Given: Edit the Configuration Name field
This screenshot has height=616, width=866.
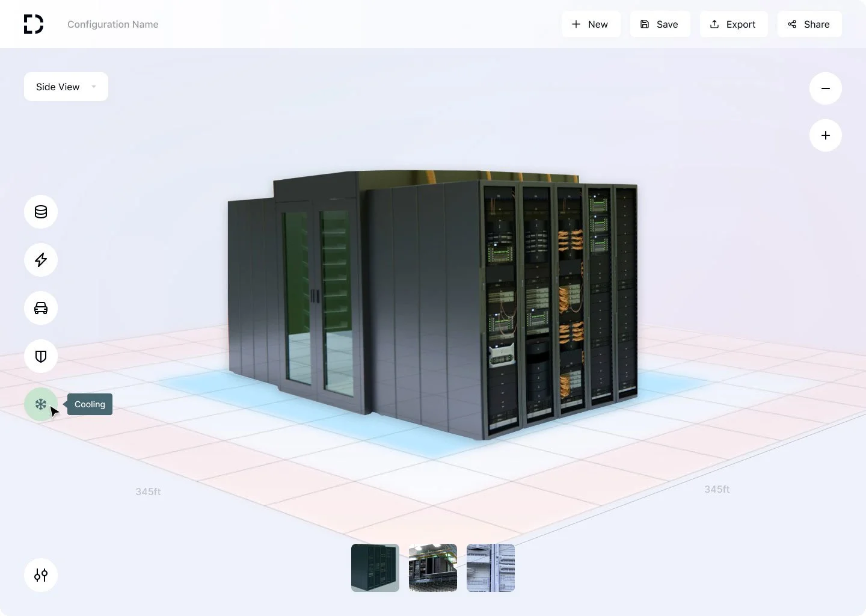Looking at the screenshot, I should coord(113,24).
